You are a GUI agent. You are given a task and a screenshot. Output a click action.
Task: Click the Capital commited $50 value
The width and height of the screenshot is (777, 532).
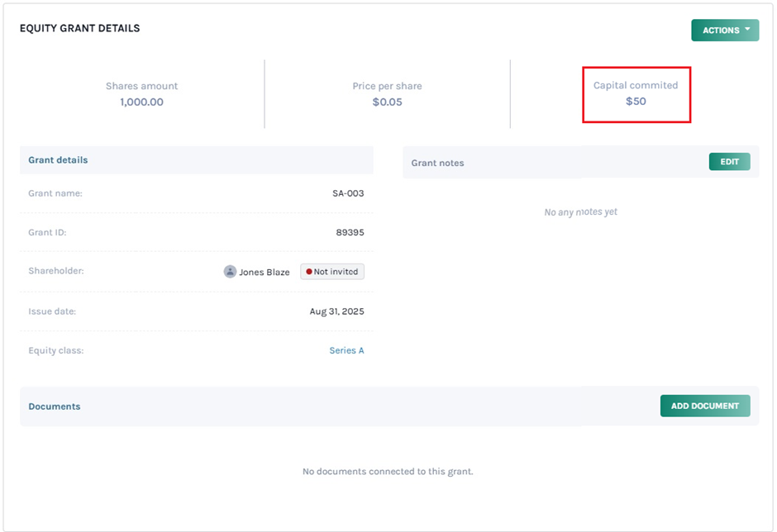636,102
